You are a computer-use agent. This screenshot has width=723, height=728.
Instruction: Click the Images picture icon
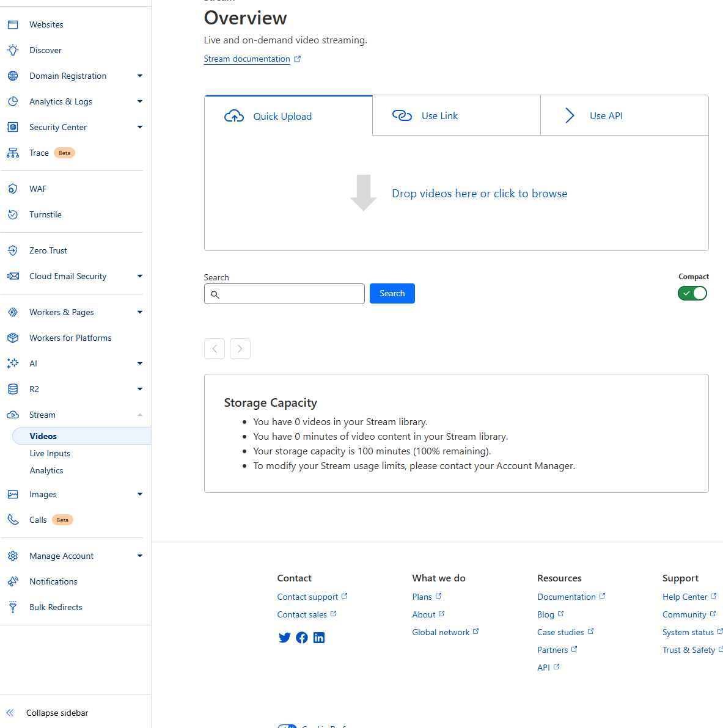pos(13,495)
